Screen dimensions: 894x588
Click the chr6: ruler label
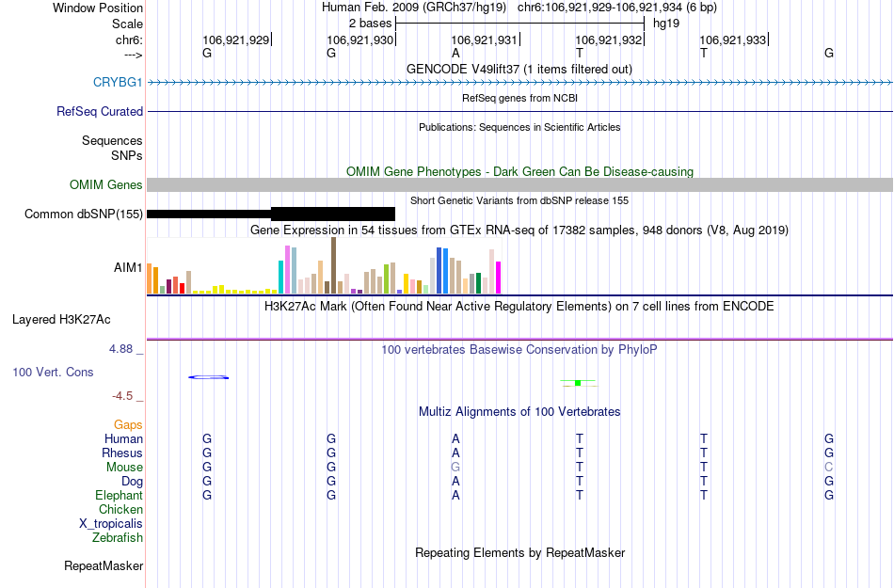click(x=129, y=40)
